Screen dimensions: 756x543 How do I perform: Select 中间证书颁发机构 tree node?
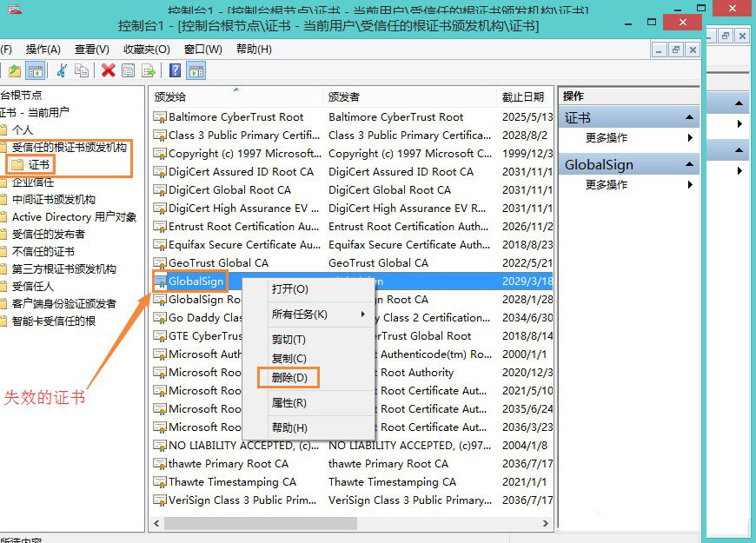click(x=54, y=200)
